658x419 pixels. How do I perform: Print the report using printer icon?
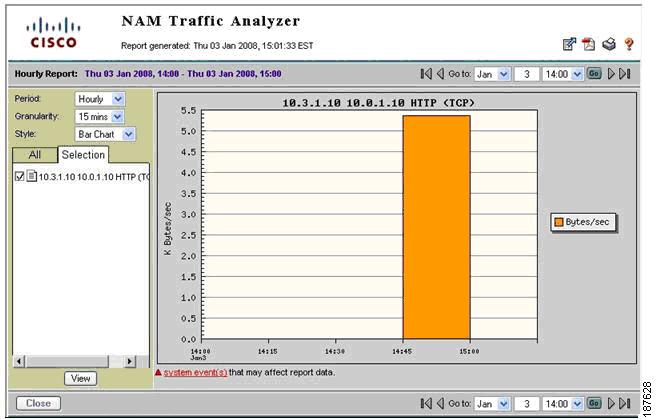(x=609, y=44)
